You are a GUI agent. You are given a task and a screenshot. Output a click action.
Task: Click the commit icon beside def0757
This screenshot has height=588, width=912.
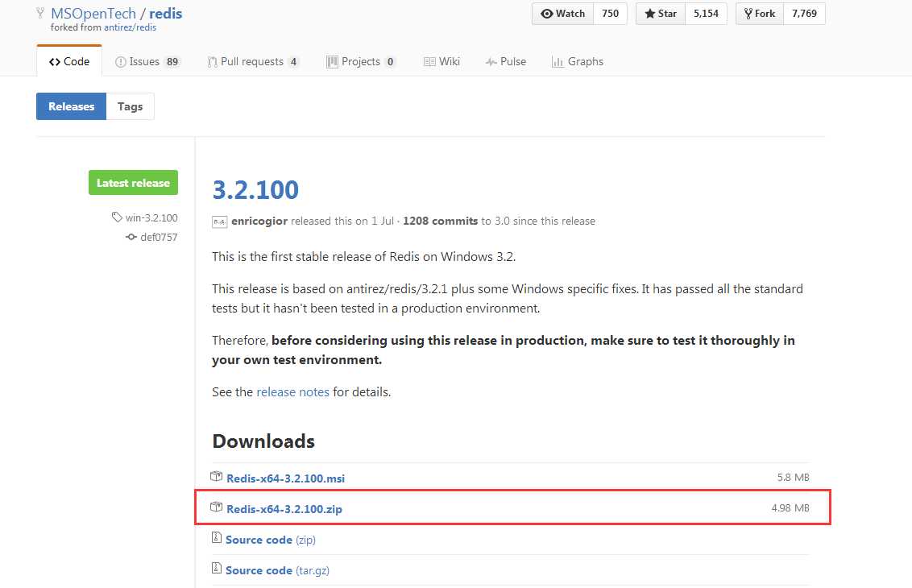[x=131, y=237]
